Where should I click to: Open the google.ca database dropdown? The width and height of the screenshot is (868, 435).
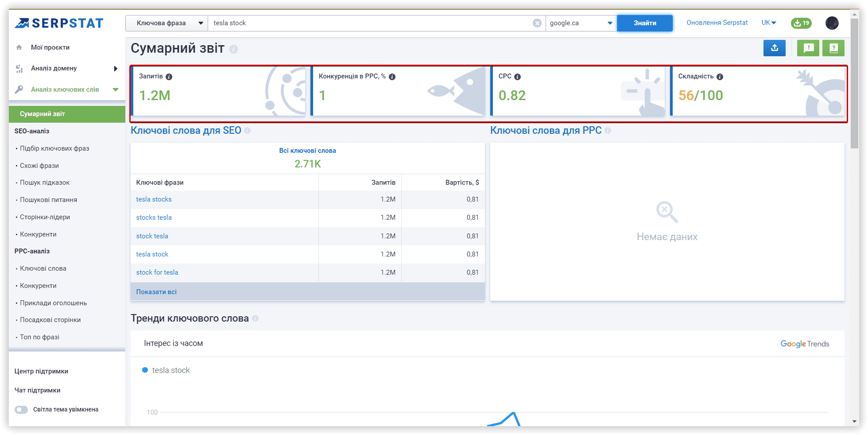point(581,23)
